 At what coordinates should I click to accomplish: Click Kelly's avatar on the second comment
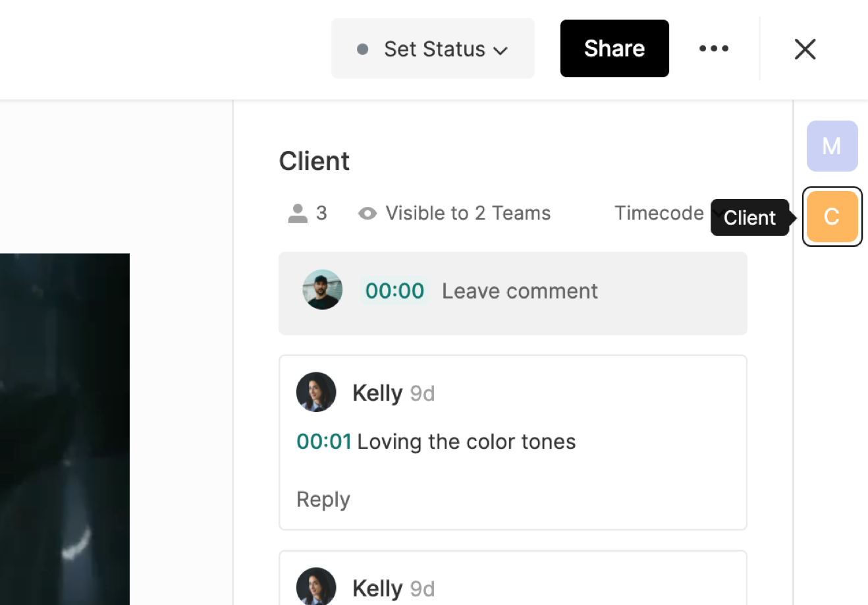[316, 586]
